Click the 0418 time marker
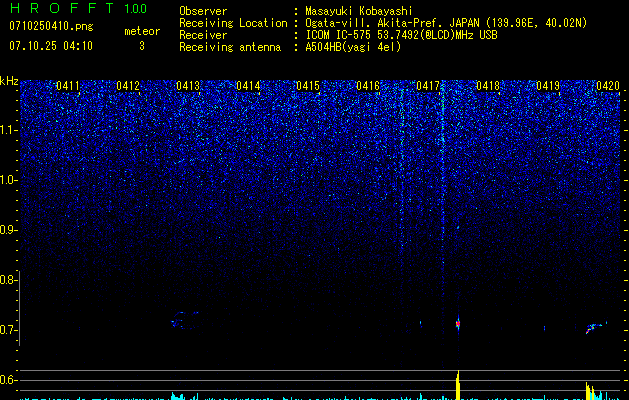The width and height of the screenshot is (629, 400). (x=488, y=86)
